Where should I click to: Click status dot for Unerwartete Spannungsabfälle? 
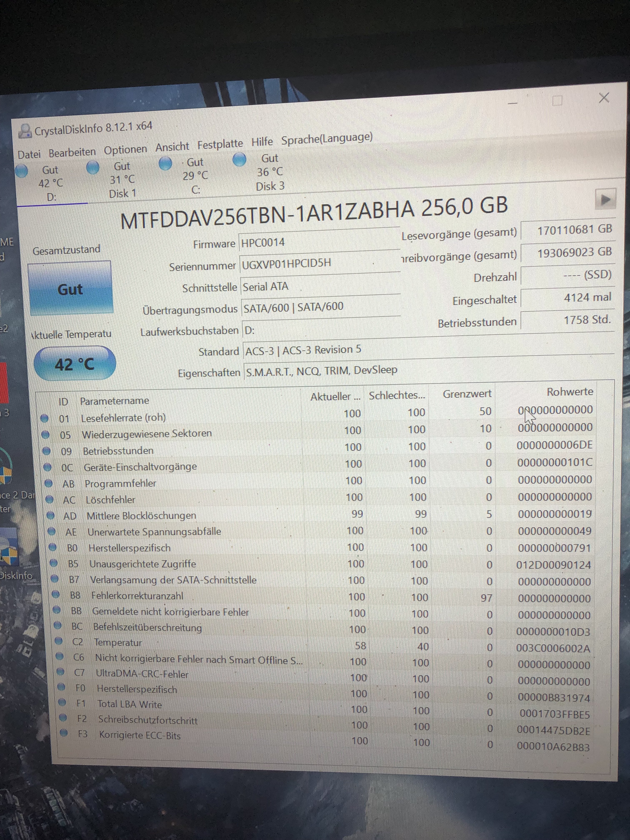pos(52,532)
